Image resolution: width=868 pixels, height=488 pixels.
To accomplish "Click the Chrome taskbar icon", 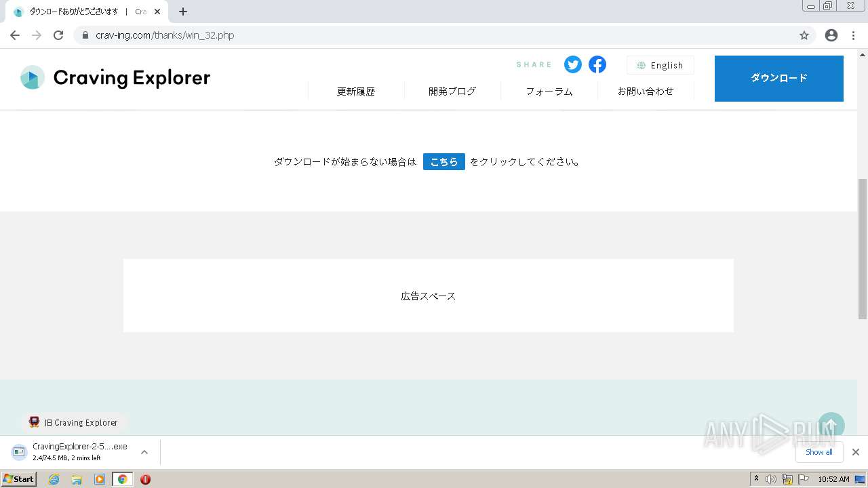I will [123, 479].
